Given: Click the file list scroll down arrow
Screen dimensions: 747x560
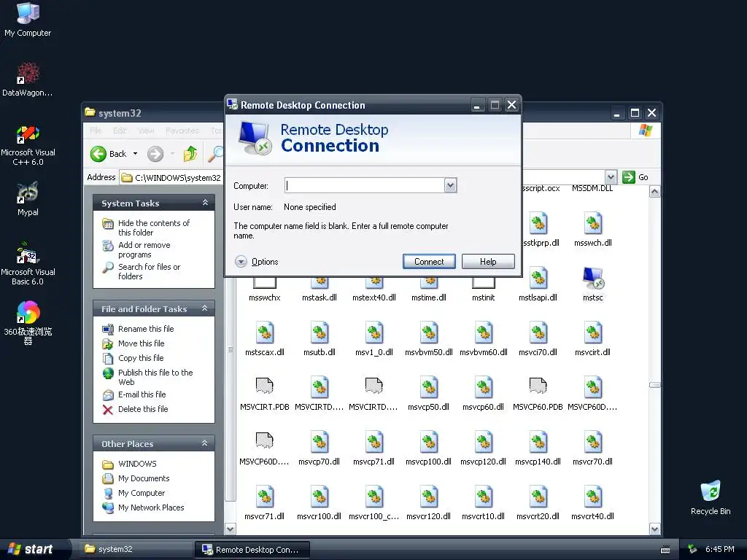Looking at the screenshot, I should click(x=654, y=529).
